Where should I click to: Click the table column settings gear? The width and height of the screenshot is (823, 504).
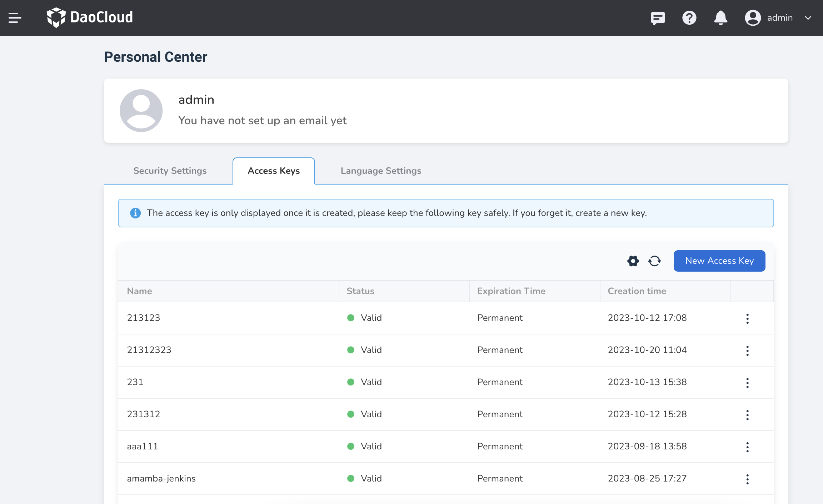(x=633, y=261)
